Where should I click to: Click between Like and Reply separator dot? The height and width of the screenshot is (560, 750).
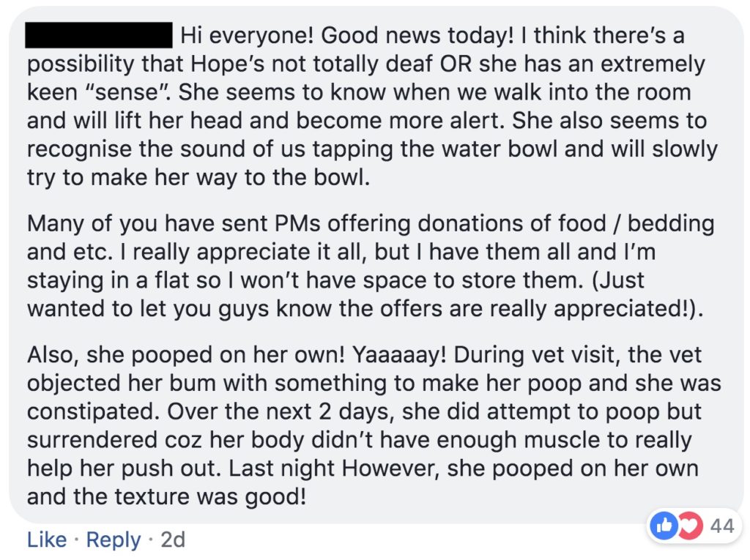77,540
